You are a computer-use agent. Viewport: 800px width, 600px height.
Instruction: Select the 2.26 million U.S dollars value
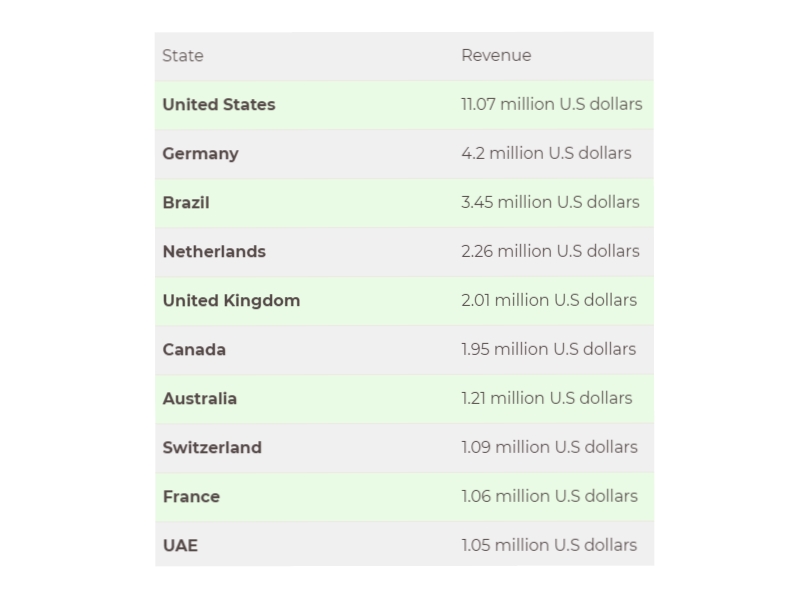click(x=550, y=252)
